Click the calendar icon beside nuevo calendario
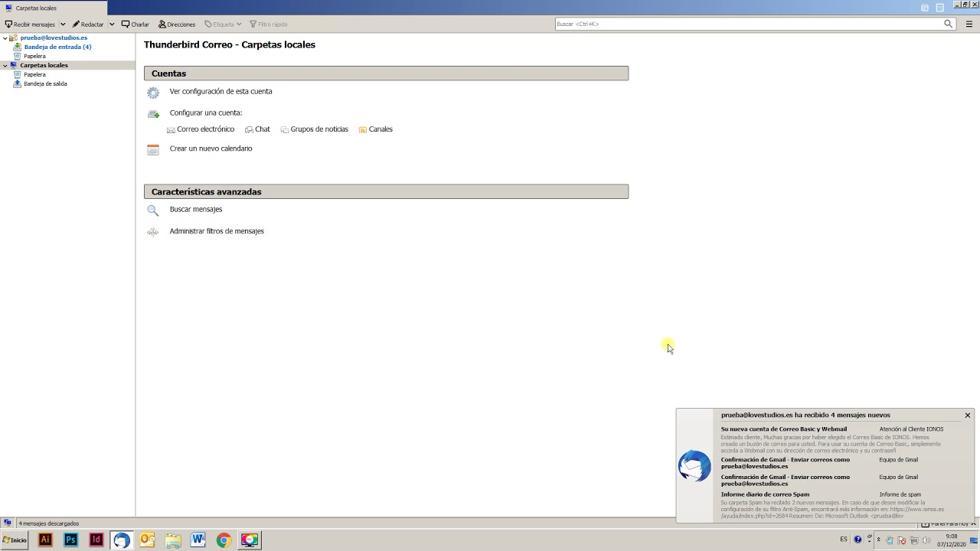The height and width of the screenshot is (551, 980). click(x=153, y=150)
